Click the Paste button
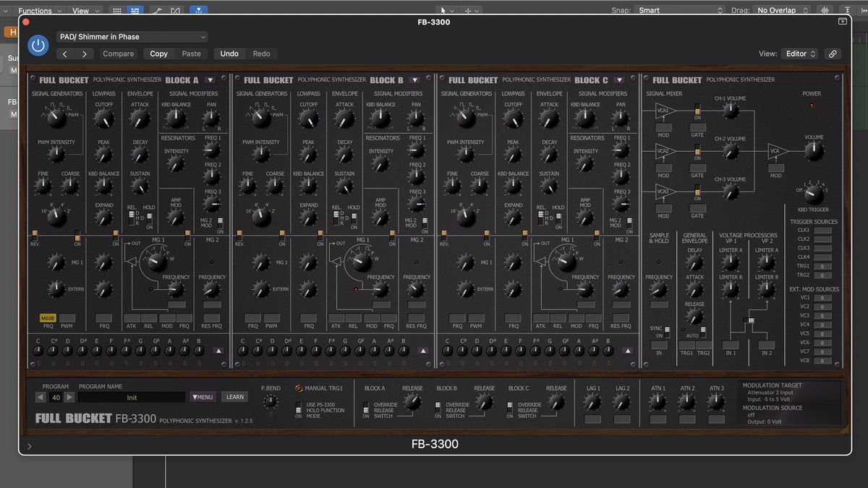The image size is (868, 488). 192,53
